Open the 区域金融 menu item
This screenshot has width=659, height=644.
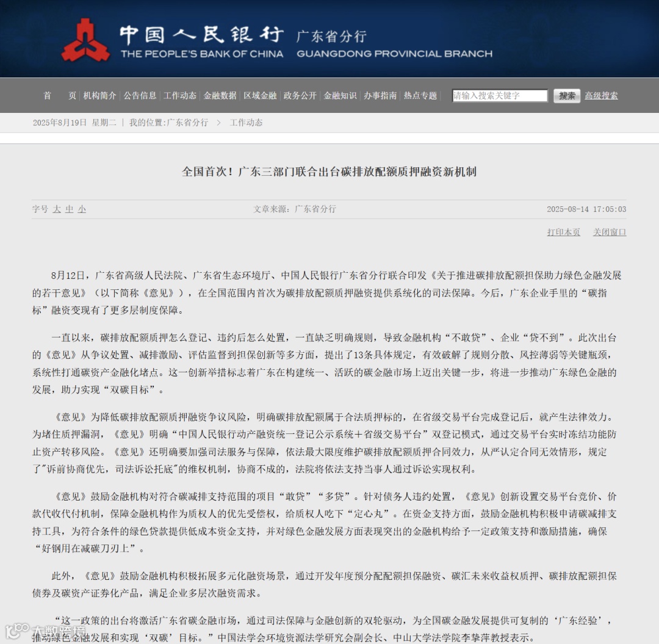click(x=260, y=95)
